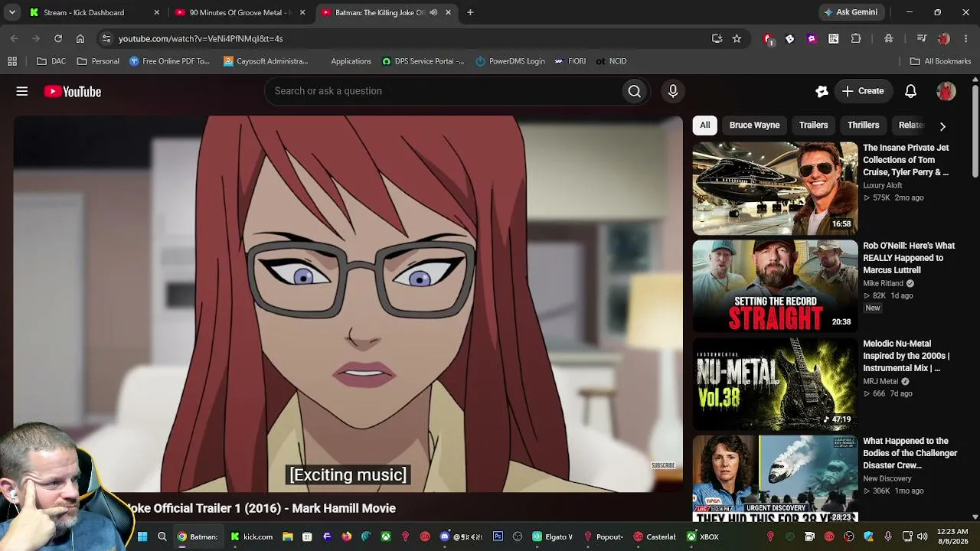Go to the YouTube home logo
Viewport: 980px width, 551px height.
click(73, 92)
